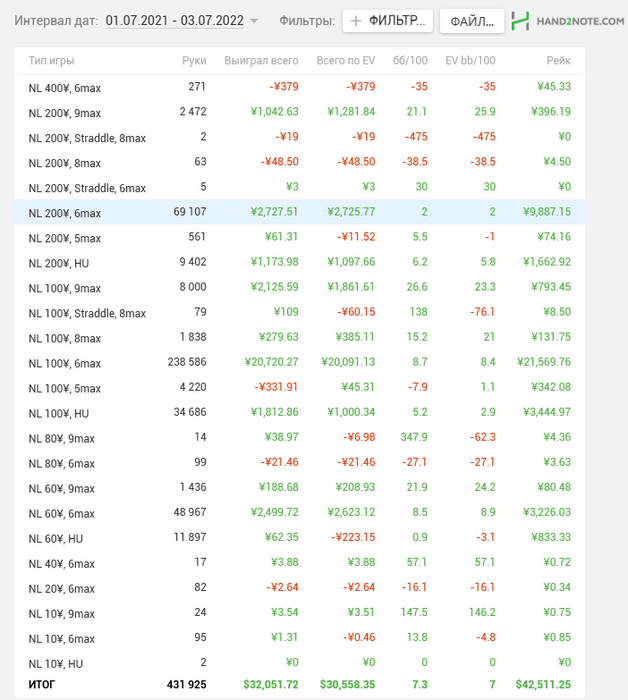This screenshot has width=628, height=700.
Task: Sort by the EV bb/100 column header
Action: point(470,61)
